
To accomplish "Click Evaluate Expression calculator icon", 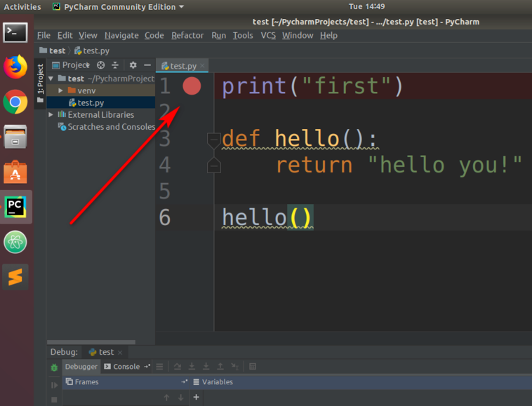I will pos(253,366).
